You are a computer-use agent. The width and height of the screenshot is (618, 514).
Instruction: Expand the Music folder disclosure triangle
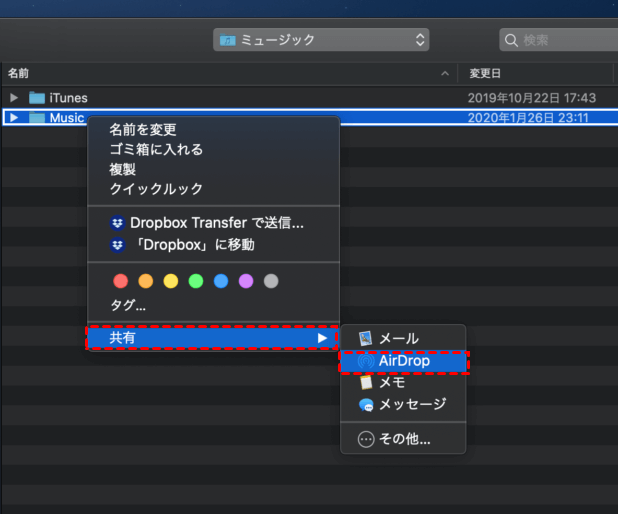(x=14, y=117)
